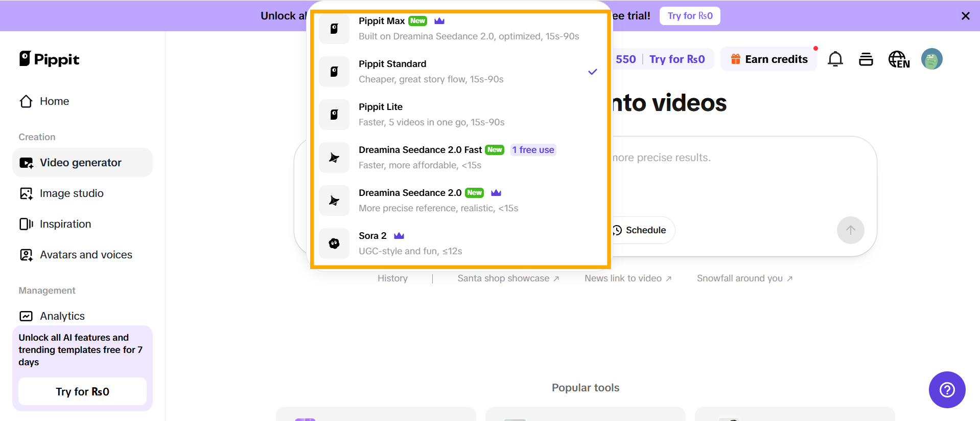
Task: Click the Sora 2 model icon
Action: pos(334,243)
